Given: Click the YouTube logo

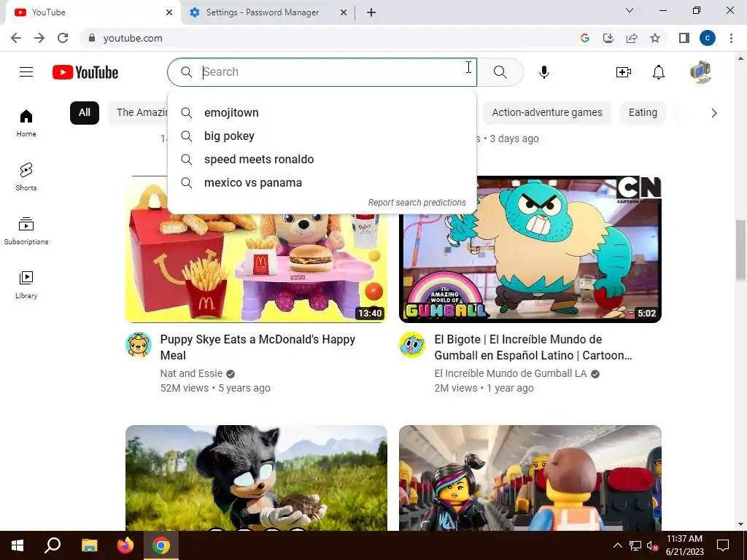Looking at the screenshot, I should (x=85, y=72).
